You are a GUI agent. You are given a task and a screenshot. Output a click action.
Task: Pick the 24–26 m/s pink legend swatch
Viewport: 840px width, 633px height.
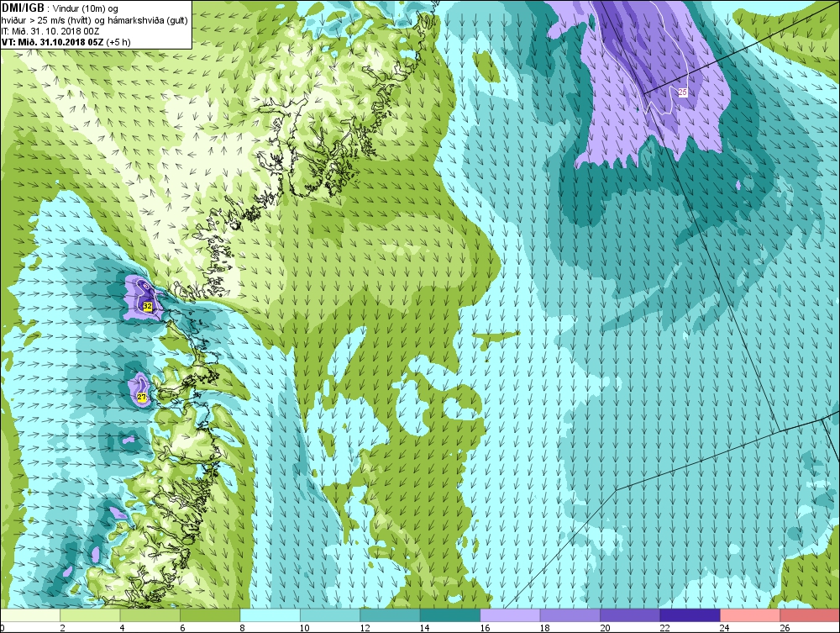[x=750, y=615]
